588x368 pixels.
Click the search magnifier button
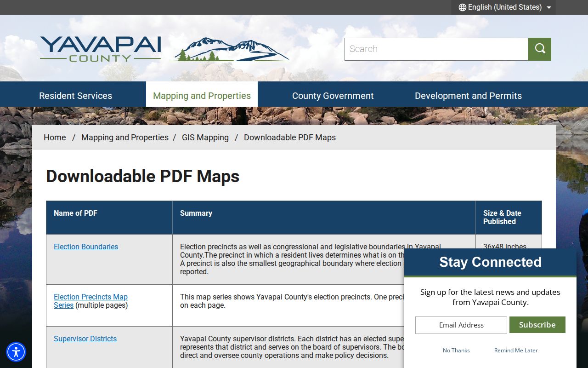[x=539, y=49]
